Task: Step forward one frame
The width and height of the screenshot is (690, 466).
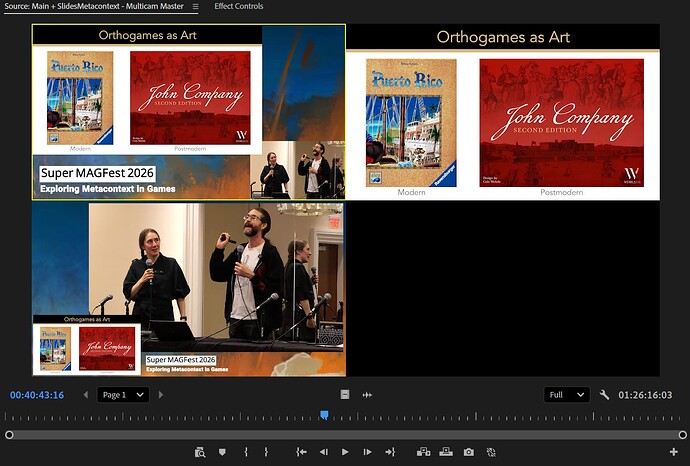Action: 367,452
